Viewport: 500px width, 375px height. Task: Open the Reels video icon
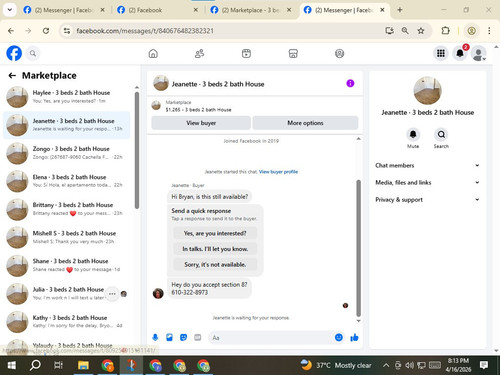point(246,53)
